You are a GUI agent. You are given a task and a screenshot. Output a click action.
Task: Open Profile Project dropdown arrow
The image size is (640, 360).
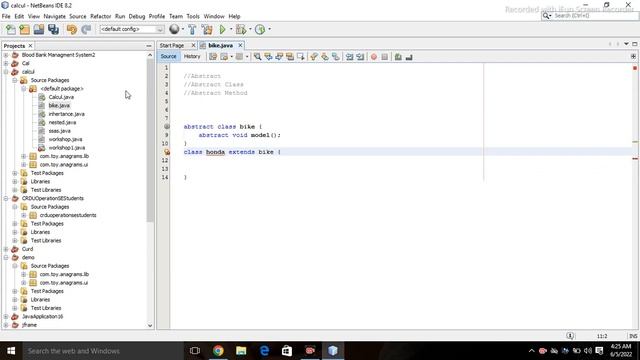pyautogui.click(x=269, y=29)
